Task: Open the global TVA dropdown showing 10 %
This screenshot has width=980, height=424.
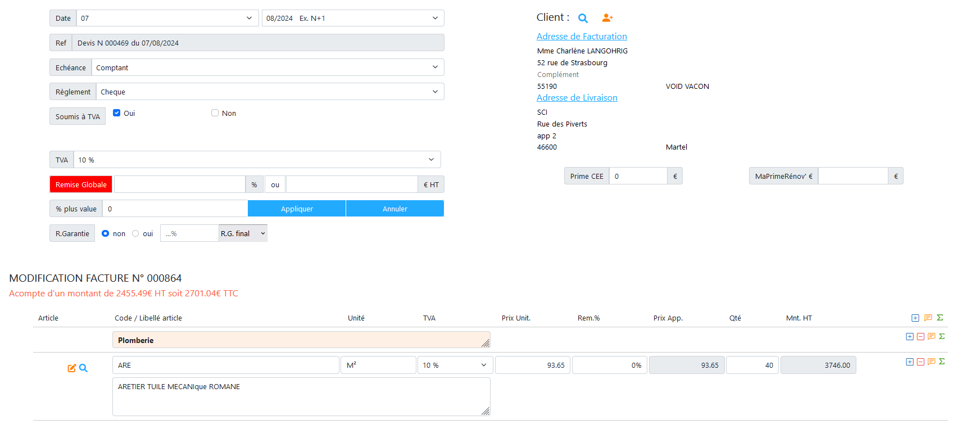Action: [x=257, y=160]
